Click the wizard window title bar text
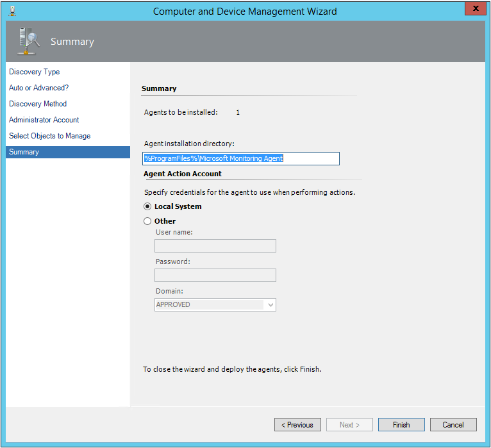 (x=245, y=11)
